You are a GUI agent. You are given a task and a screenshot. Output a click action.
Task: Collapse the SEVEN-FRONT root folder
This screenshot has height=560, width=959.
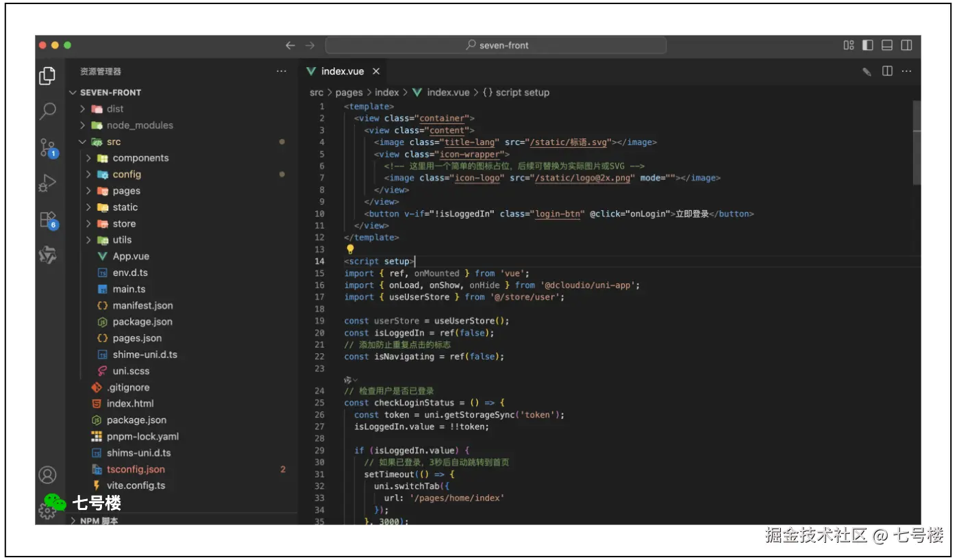tap(110, 92)
